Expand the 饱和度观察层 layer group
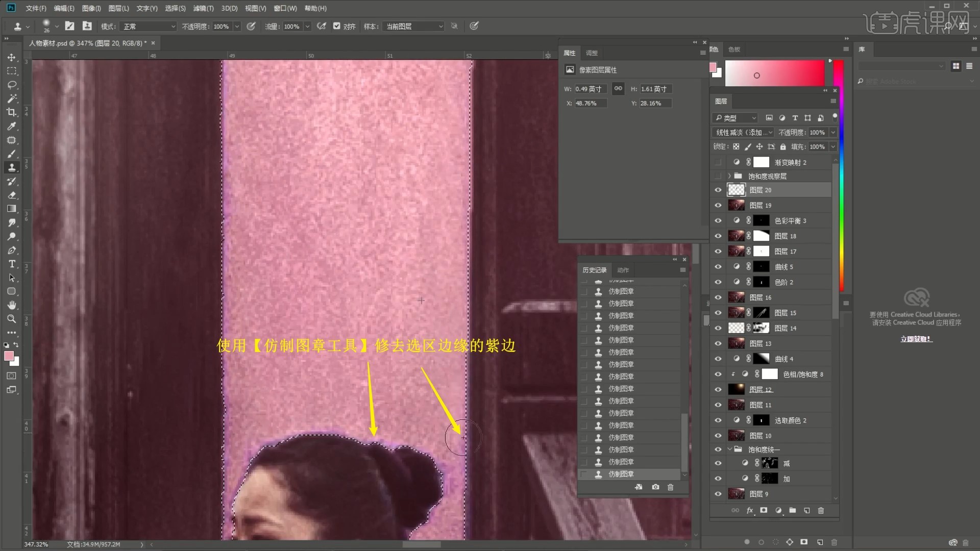The height and width of the screenshot is (551, 980). [729, 176]
